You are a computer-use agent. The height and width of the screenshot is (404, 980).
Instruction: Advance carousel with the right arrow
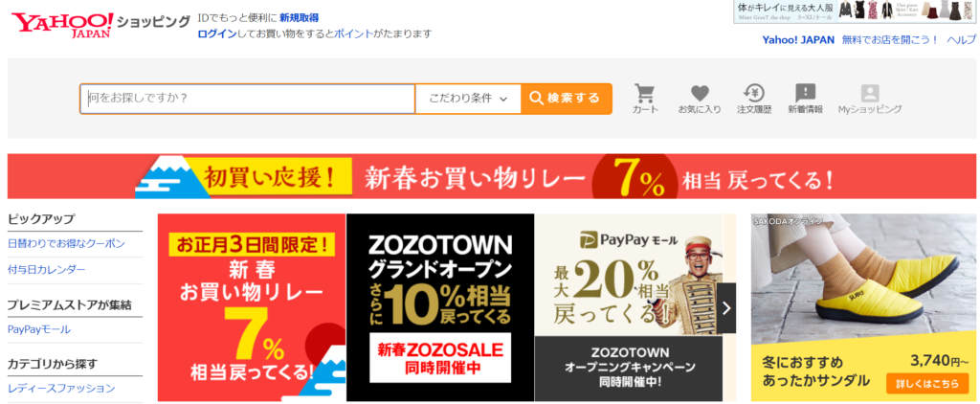coord(726,307)
